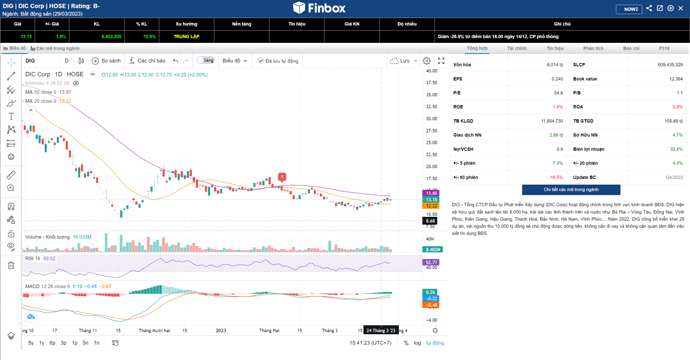Select the text annotation tool
Screen dimensions: 690x360
pyautogui.click(x=11, y=117)
